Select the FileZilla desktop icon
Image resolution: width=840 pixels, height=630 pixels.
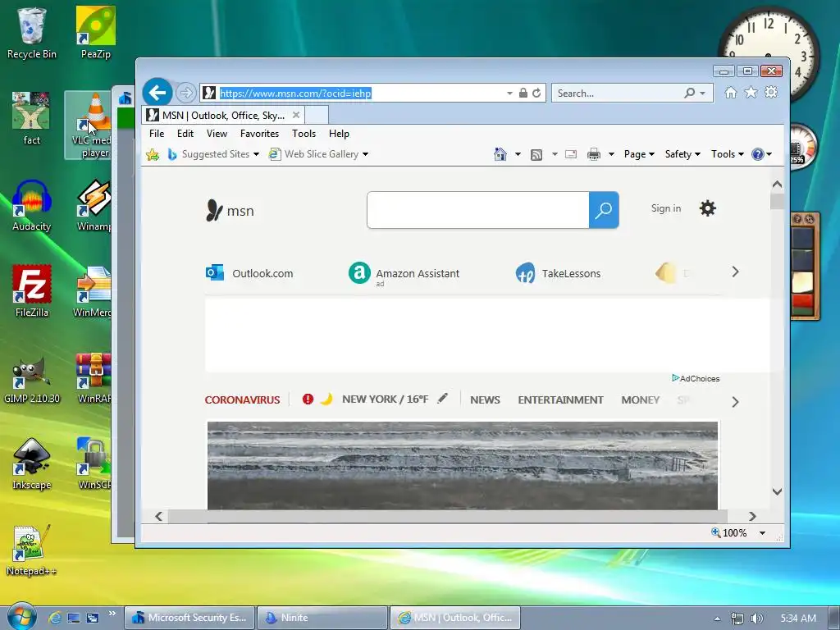click(32, 291)
